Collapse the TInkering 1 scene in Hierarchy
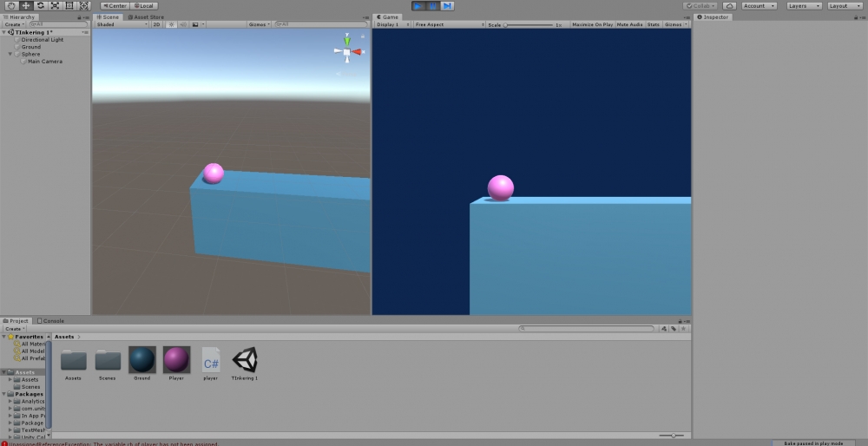This screenshot has width=868, height=446. click(x=4, y=33)
